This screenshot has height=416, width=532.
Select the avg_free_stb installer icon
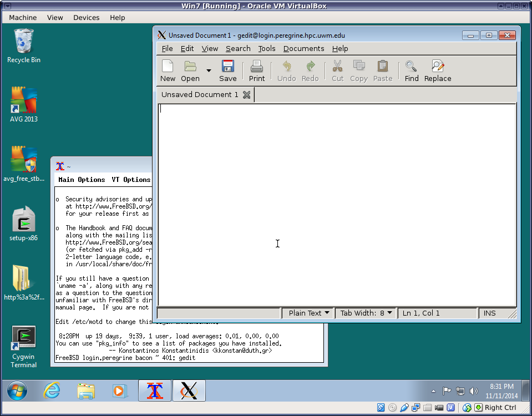pyautogui.click(x=24, y=164)
